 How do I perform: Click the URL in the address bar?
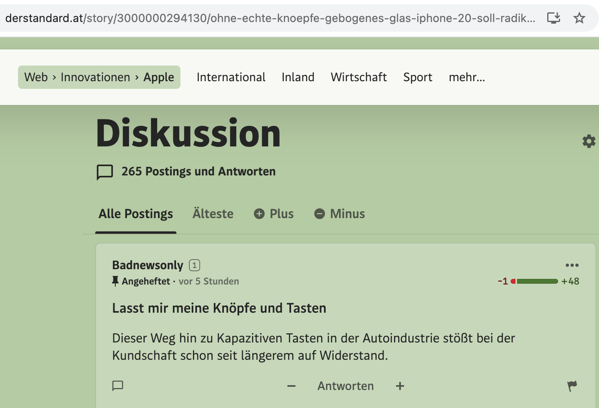(x=270, y=18)
